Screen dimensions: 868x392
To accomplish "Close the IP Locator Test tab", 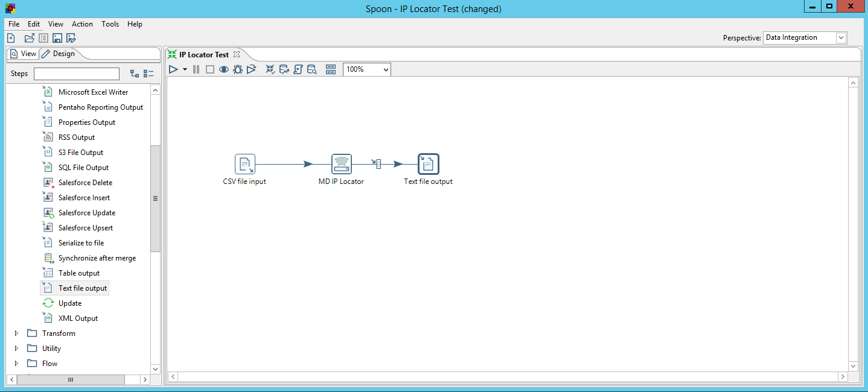I will click(x=237, y=54).
